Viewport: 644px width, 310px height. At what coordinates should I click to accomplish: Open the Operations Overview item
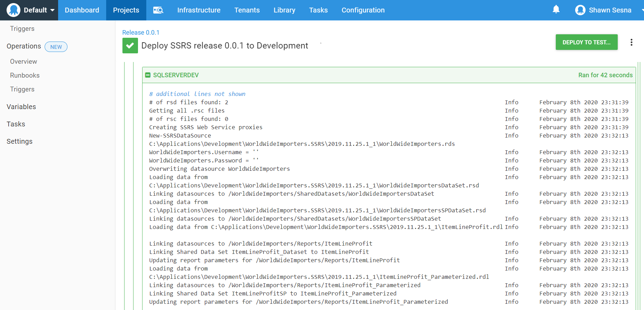coord(24,61)
